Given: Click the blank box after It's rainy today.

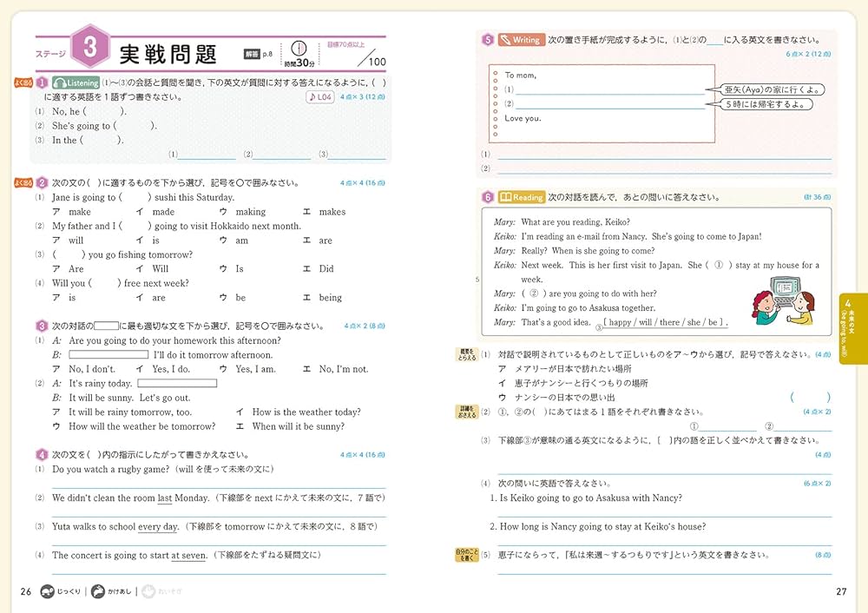Looking at the screenshot, I should tap(177, 383).
